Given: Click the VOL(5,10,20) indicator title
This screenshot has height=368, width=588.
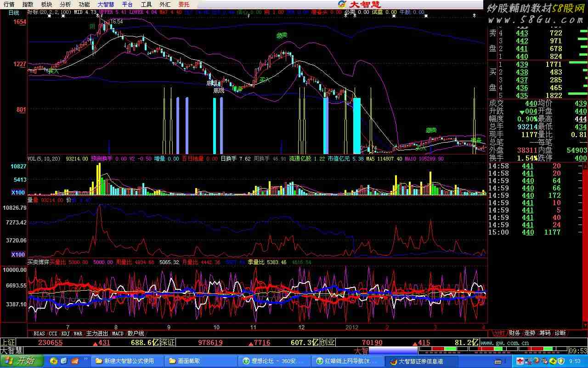Looking at the screenshot, I should [x=44, y=159].
